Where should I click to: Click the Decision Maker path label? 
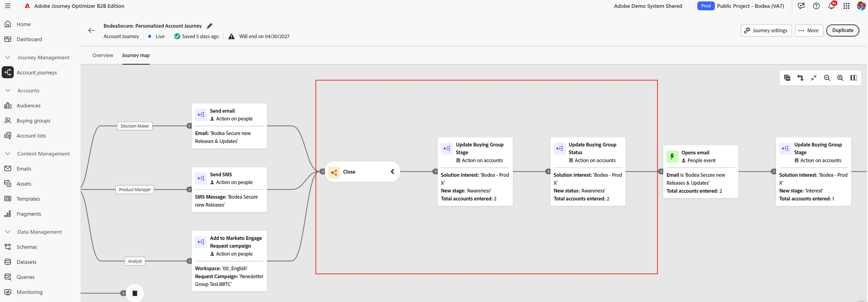pos(135,126)
